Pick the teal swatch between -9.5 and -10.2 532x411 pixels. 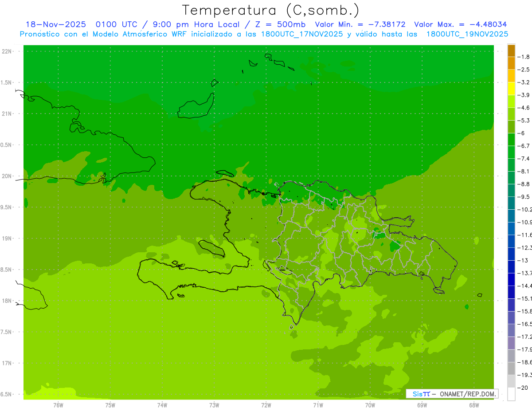[x=511, y=203]
